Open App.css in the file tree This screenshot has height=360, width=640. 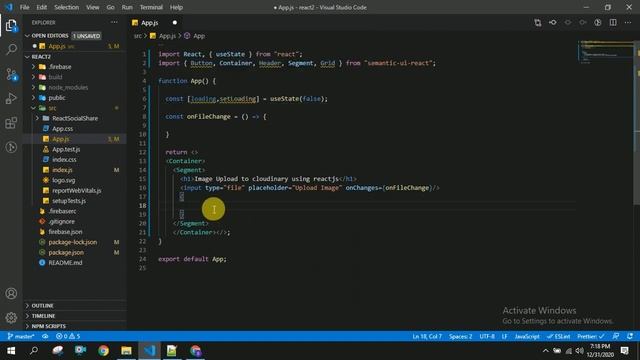(x=62, y=129)
